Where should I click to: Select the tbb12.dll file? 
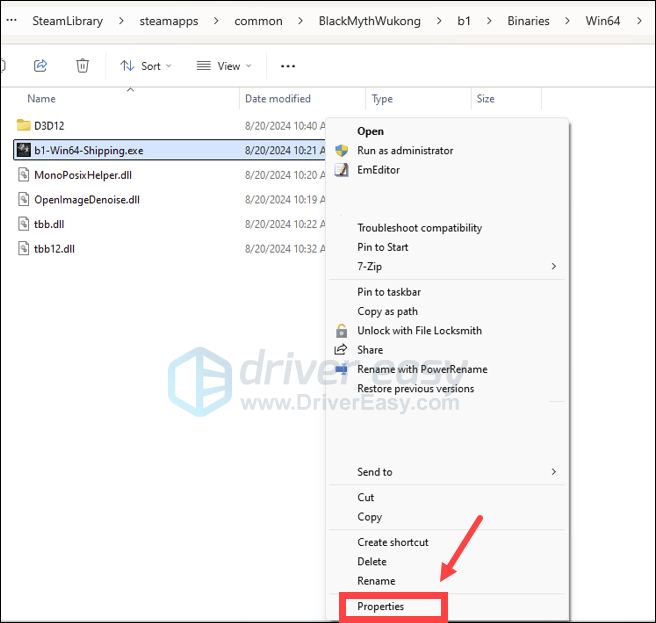(54, 248)
